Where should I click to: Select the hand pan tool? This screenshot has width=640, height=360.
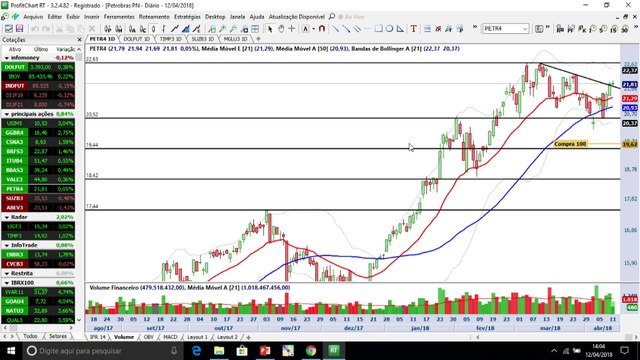[281, 29]
